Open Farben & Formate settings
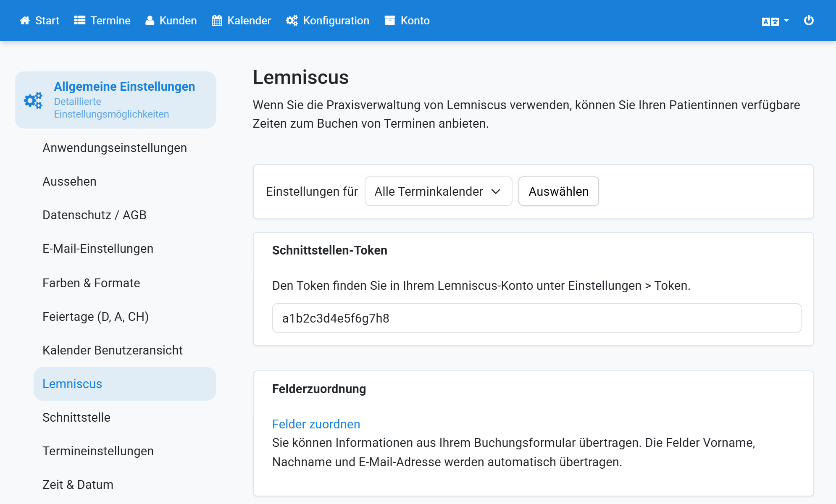Viewport: 836px width, 504px height. (91, 283)
